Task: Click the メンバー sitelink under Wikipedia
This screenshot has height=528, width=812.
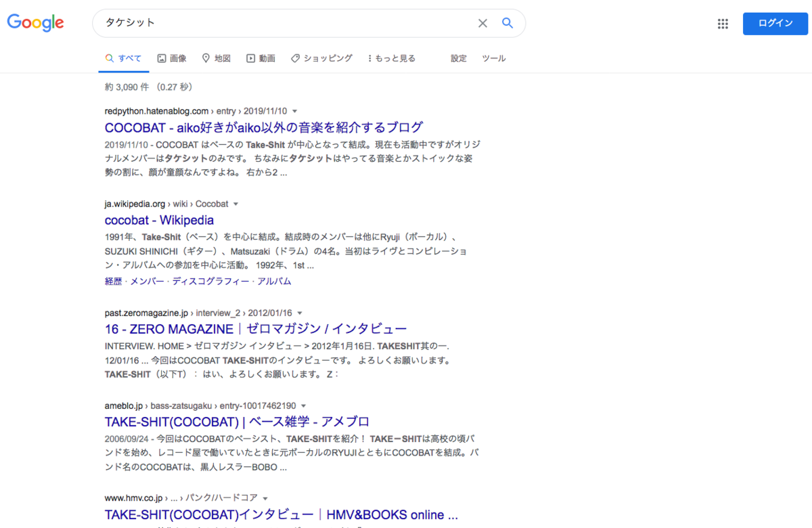Action: (x=147, y=281)
